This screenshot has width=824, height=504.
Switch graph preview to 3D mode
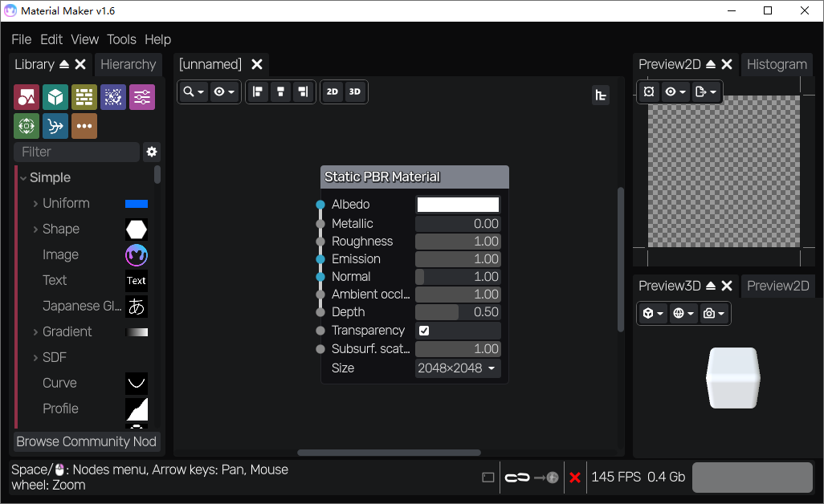pos(354,91)
